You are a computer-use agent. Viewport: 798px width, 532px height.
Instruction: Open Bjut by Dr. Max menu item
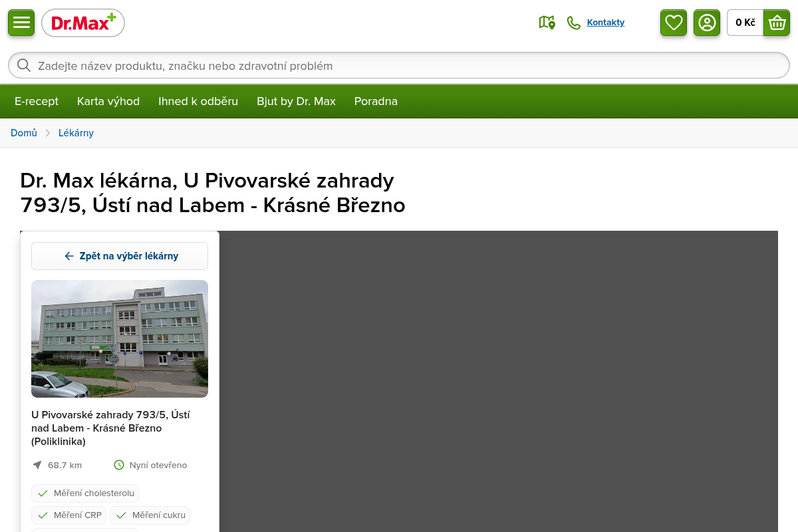click(x=297, y=101)
